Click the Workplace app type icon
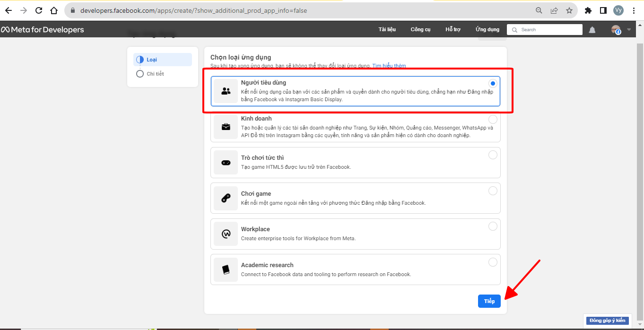Image resolution: width=644 pixels, height=330 pixels. tap(226, 234)
